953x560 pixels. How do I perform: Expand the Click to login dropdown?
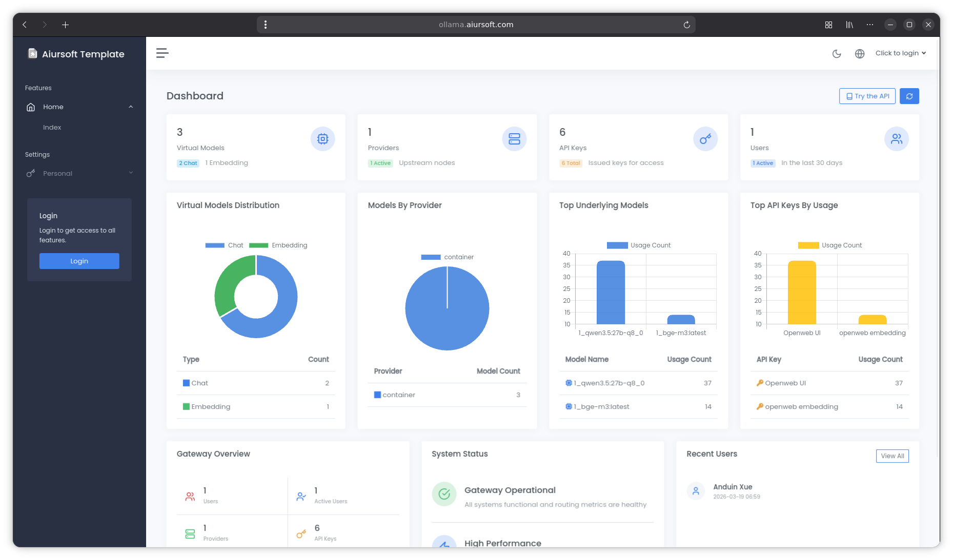(900, 53)
